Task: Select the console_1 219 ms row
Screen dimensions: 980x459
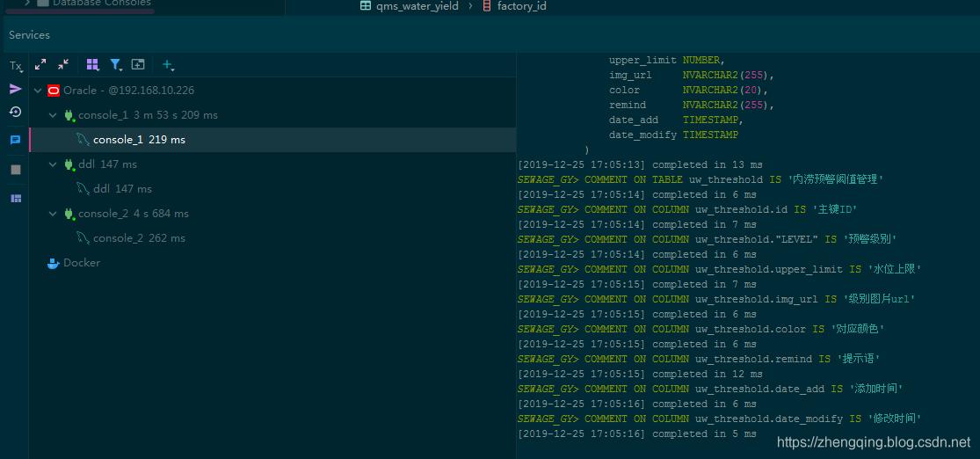Action: tap(272, 140)
